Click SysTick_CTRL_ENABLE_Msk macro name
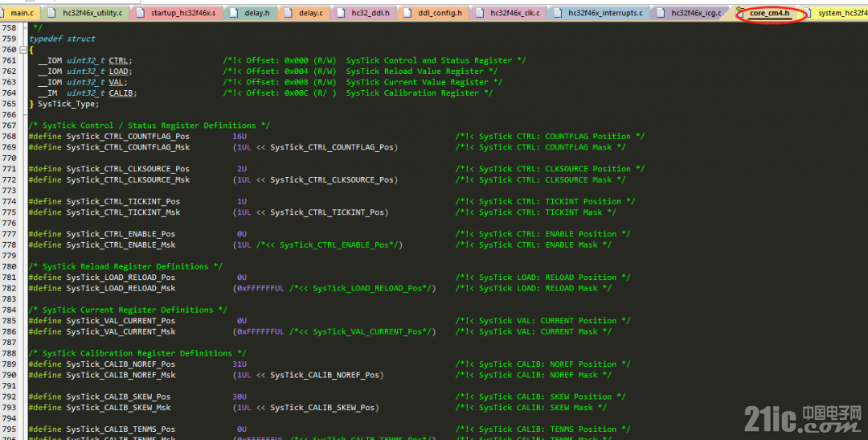Image resolution: width=868 pixels, height=440 pixels. click(x=121, y=245)
